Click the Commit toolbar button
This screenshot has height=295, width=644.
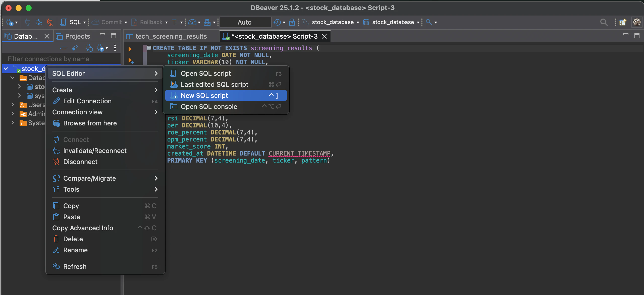[107, 22]
